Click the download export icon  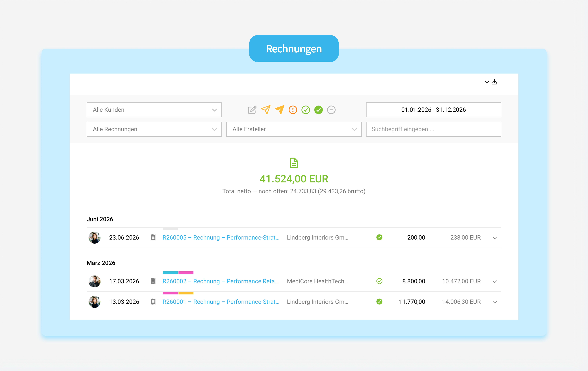pos(494,82)
